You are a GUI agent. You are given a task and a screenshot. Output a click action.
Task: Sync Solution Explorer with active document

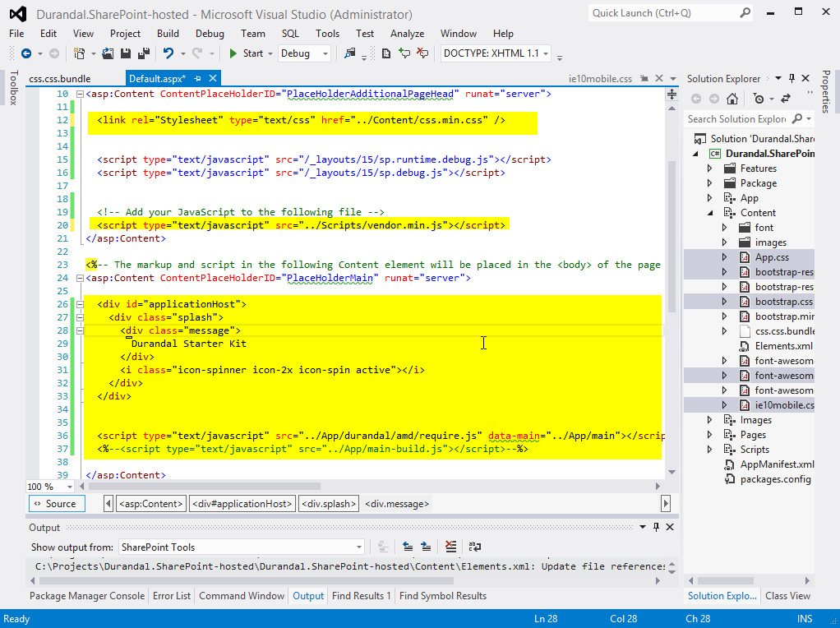point(786,99)
